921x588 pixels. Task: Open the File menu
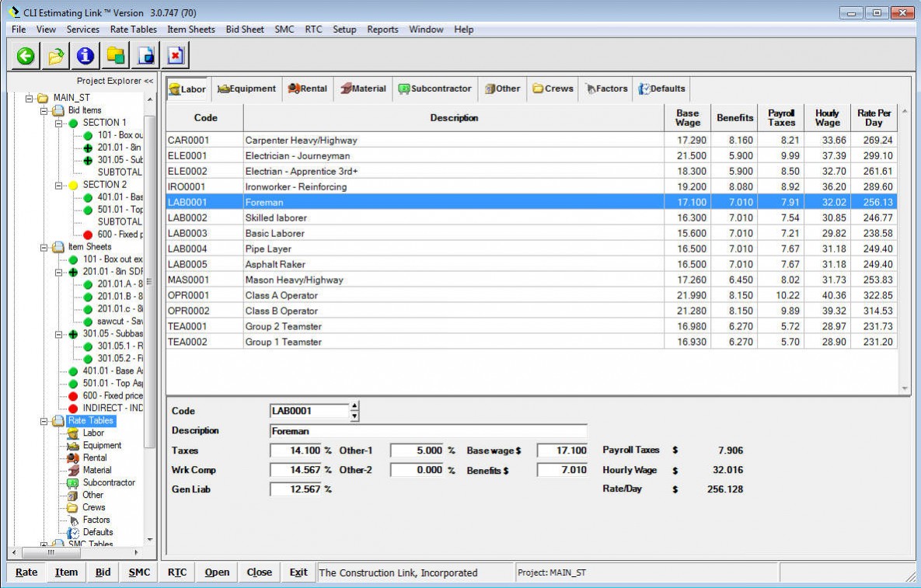tap(19, 30)
